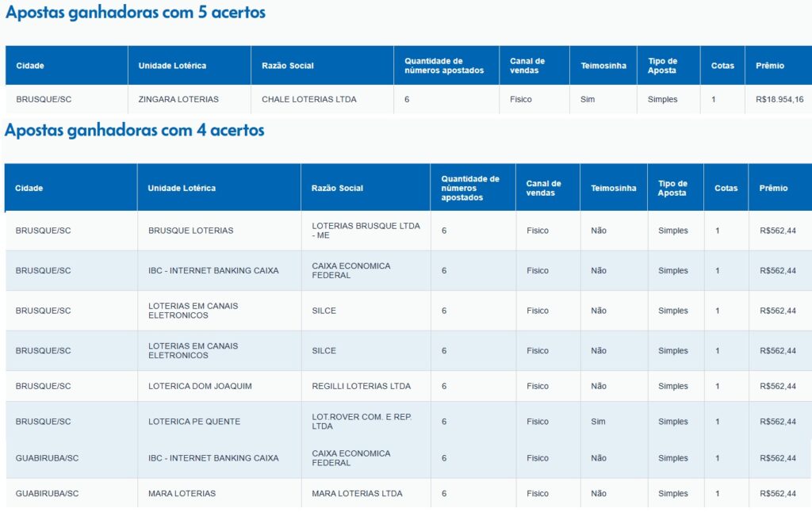Select the LOTERICA PE QUENTE cell
This screenshot has width=812, height=512.
pyautogui.click(x=194, y=422)
